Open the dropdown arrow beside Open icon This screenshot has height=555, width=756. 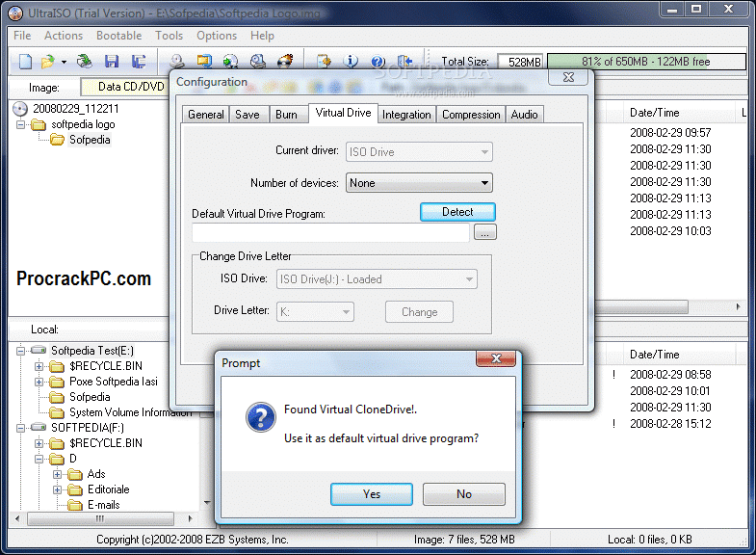pos(64,62)
